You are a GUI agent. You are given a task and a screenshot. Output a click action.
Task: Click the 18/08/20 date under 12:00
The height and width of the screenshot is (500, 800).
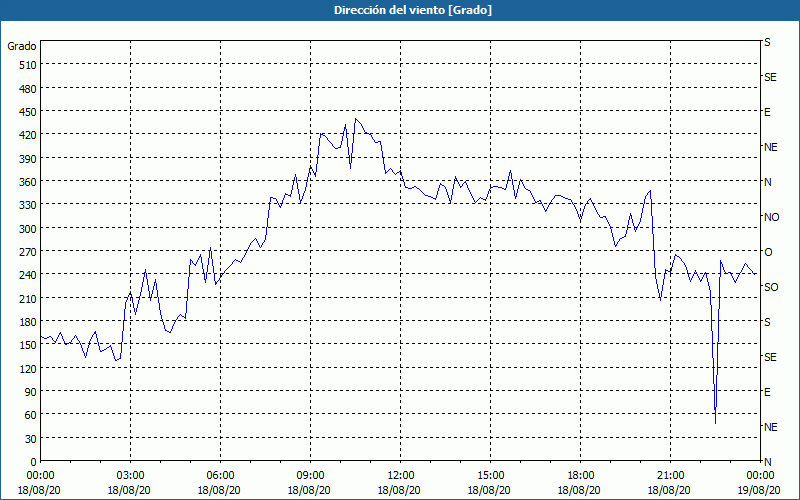(399, 490)
